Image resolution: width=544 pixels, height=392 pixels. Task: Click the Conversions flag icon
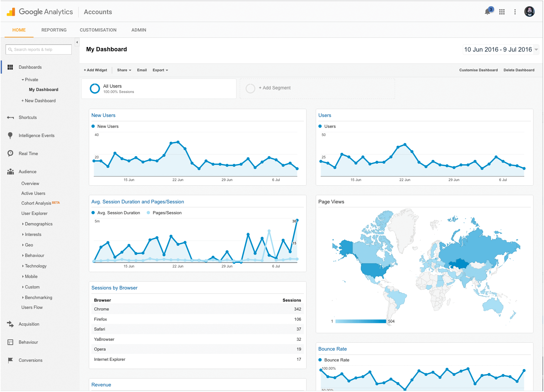10,360
